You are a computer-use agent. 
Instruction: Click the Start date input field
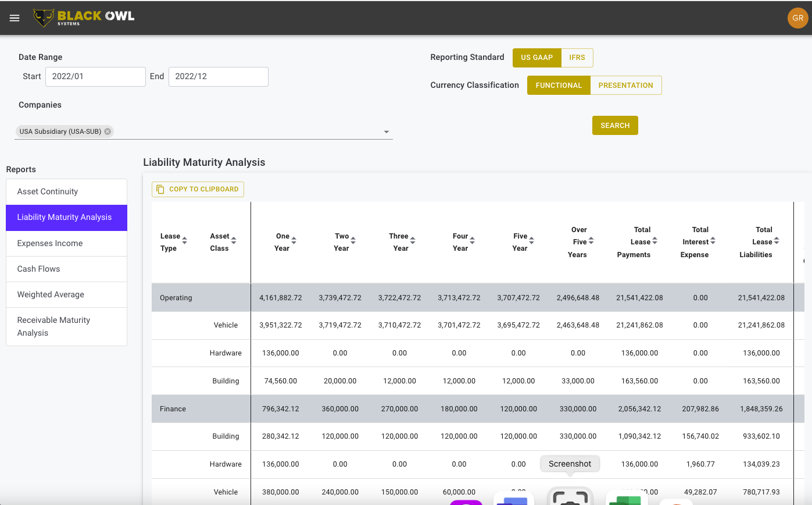pyautogui.click(x=95, y=76)
